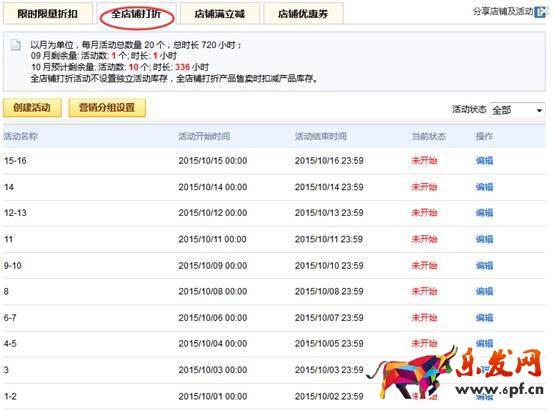Viewport: 554px width, 410px height.
Task: Edit the activity named 8
Action: coord(484,292)
